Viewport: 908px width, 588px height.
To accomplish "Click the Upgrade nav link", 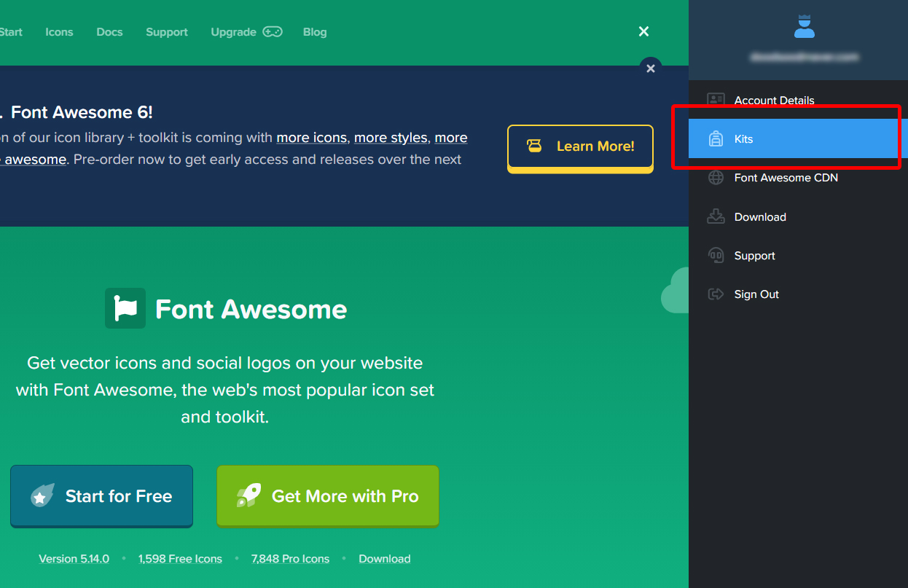I will pyautogui.click(x=233, y=32).
